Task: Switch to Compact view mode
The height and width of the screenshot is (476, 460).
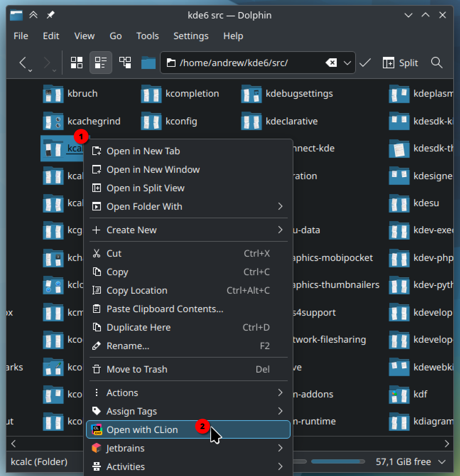Action: coord(101,63)
